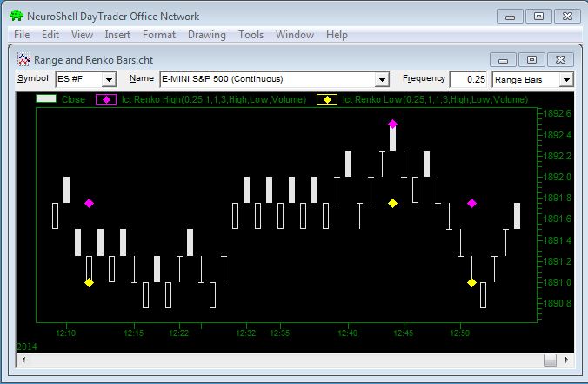Screen dimensions: 588x384
Task: Click the yellow diamond marker near 12:10
Action: 89,282
